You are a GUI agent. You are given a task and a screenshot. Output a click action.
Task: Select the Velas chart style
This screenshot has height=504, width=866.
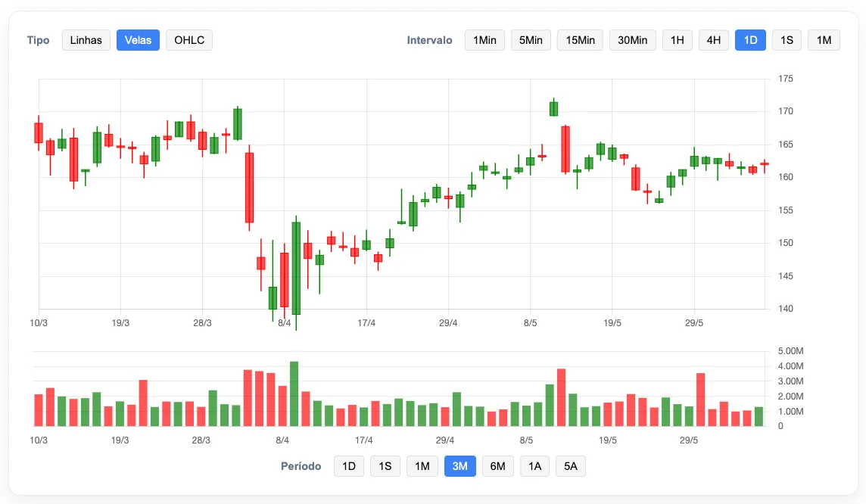pyautogui.click(x=138, y=40)
